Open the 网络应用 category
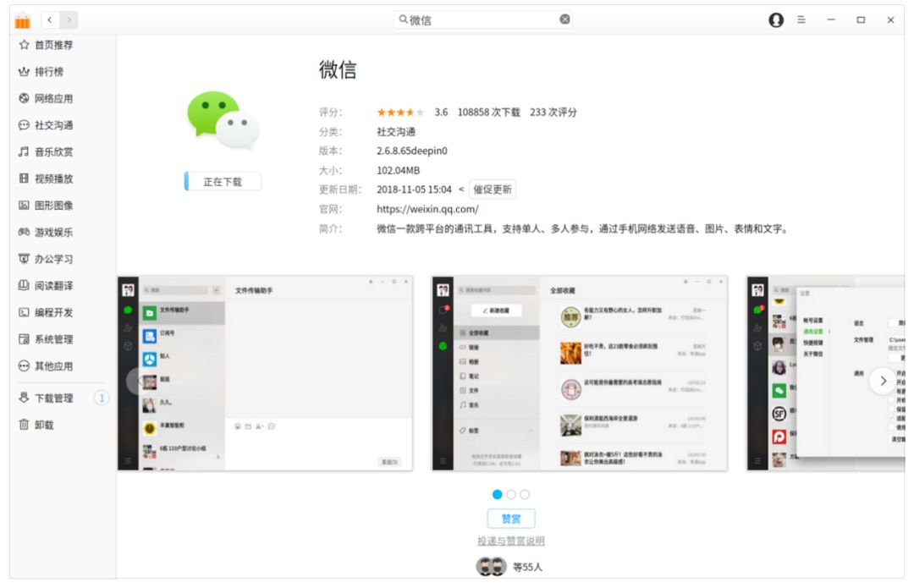 [x=53, y=98]
